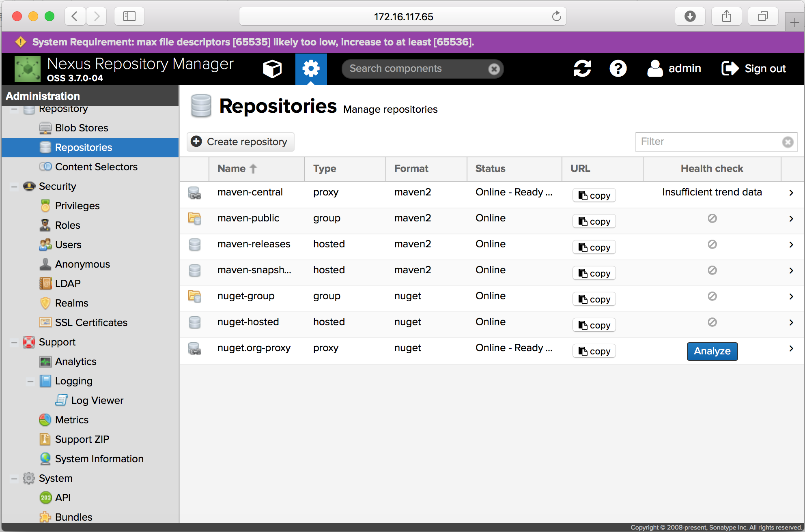Open the Blob Stores settings
This screenshot has width=805, height=532.
(x=81, y=128)
